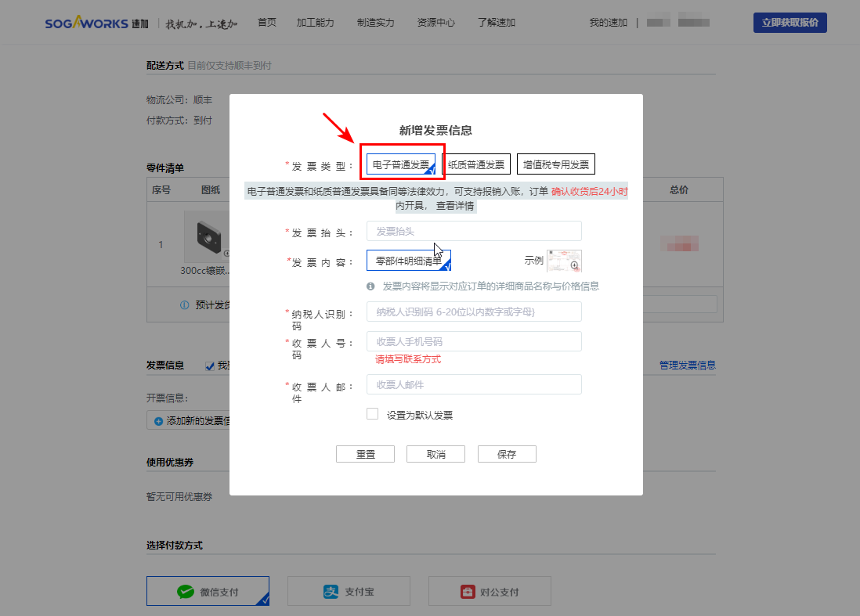Click the info icon beside invoice content note

[371, 286]
